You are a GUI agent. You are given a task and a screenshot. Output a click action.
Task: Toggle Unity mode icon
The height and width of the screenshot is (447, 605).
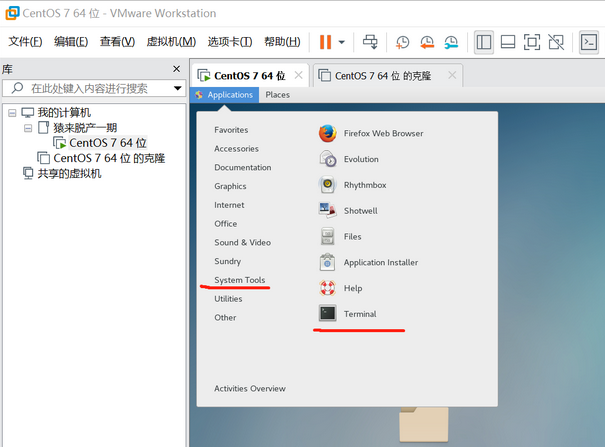(x=556, y=42)
